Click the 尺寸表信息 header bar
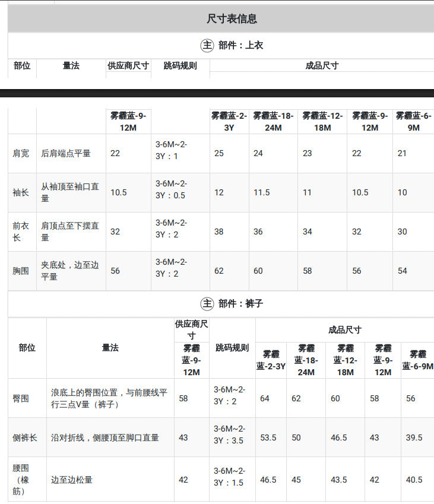This screenshot has height=504, width=434. pos(221,18)
